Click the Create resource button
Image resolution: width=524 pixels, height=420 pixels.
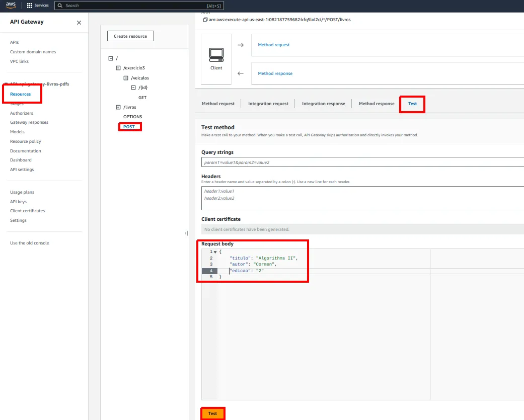click(x=130, y=36)
